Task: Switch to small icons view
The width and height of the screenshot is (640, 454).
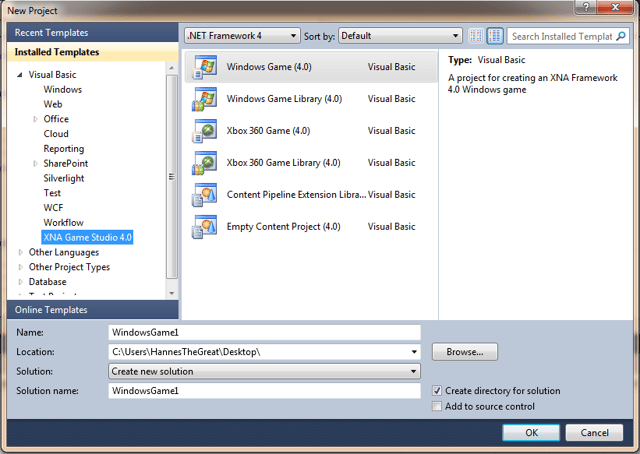Action: pos(476,36)
